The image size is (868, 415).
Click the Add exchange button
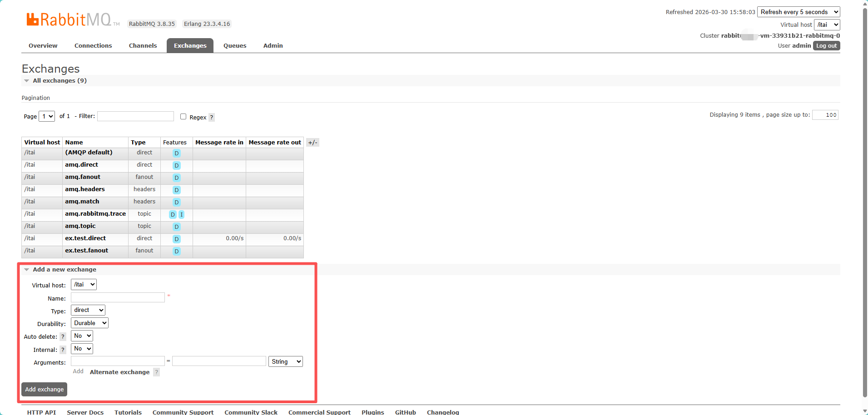[x=45, y=390]
